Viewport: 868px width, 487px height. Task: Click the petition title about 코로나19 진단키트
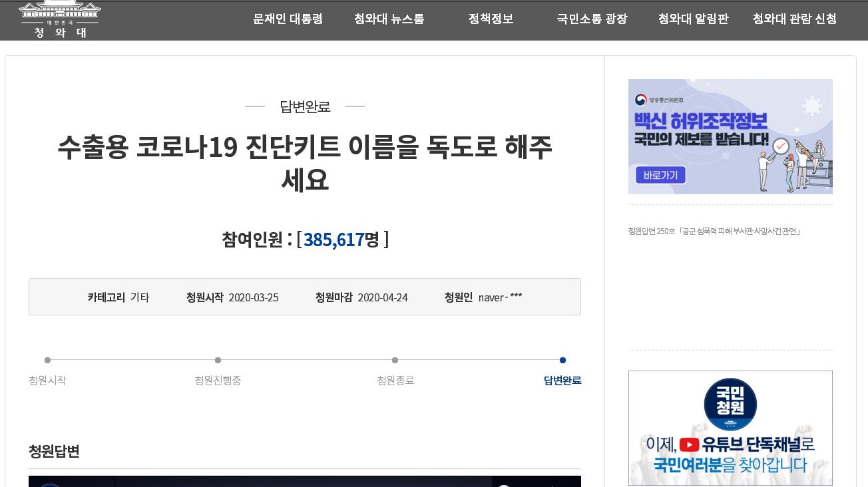[x=305, y=163]
